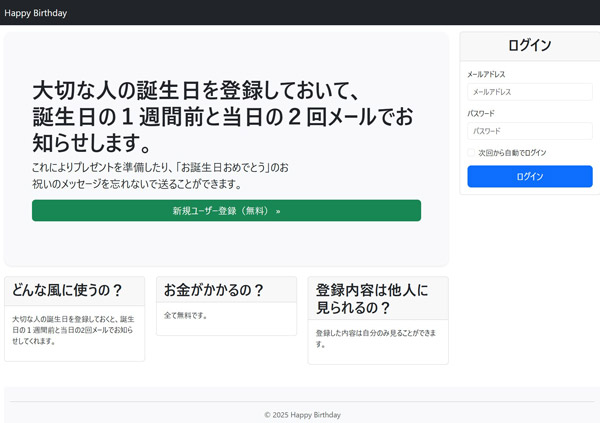Click the メールアドレス field label
Viewport: 600px width, 423px height.
486,75
